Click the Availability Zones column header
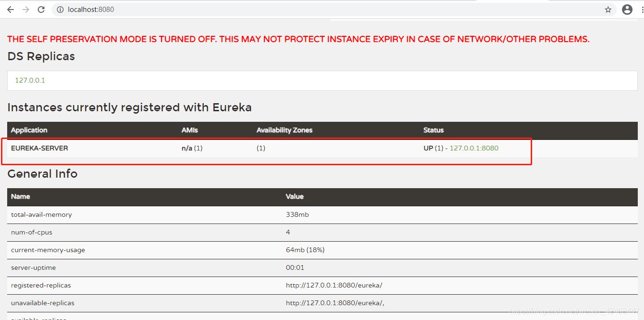Viewport: 644px width, 320px height. (x=284, y=130)
